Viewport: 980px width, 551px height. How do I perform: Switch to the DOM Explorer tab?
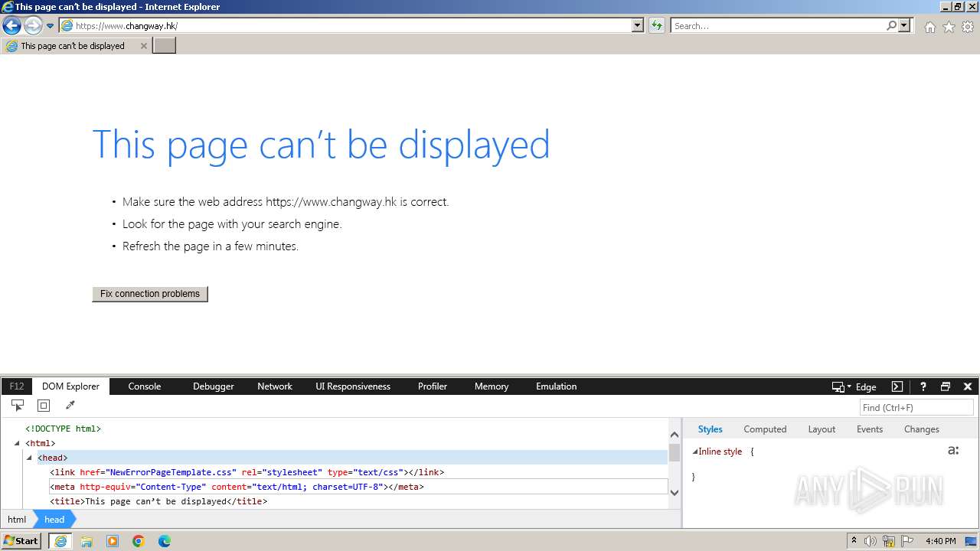(71, 386)
